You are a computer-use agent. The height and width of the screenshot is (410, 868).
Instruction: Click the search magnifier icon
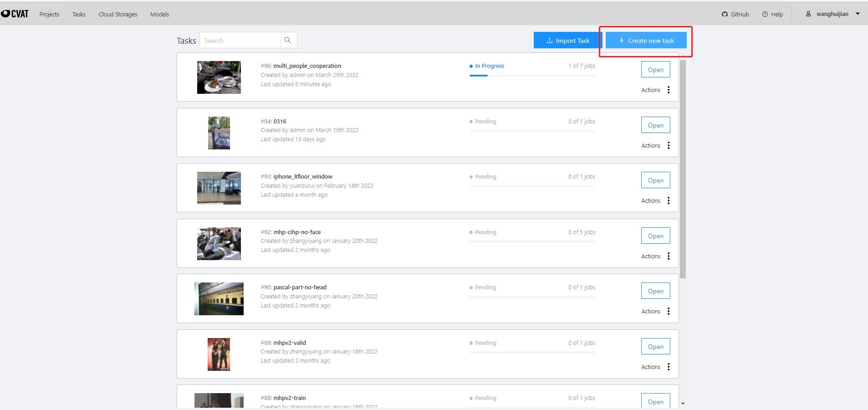pyautogui.click(x=288, y=40)
